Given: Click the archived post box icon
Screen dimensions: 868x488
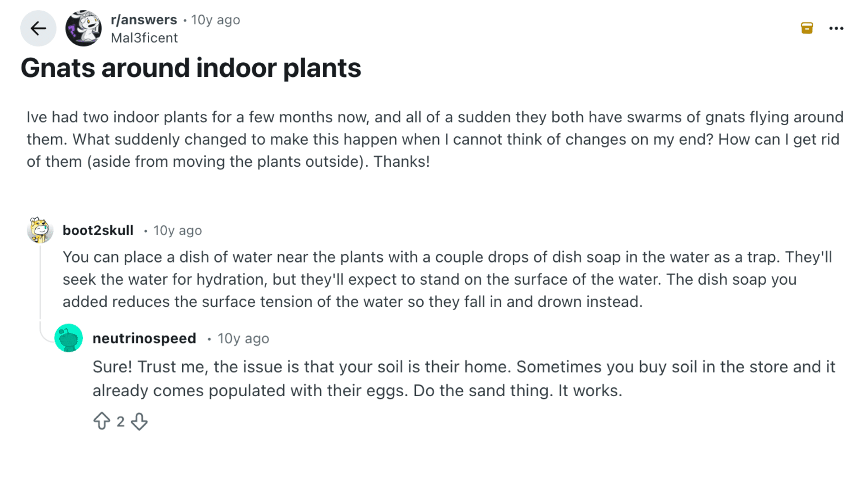Looking at the screenshot, I should pyautogui.click(x=807, y=28).
